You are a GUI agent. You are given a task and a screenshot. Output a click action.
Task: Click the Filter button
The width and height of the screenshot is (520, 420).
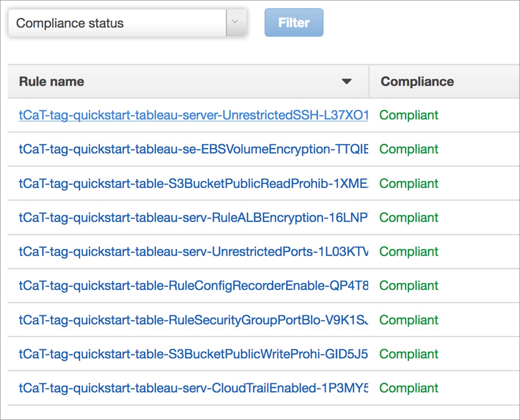click(x=294, y=23)
